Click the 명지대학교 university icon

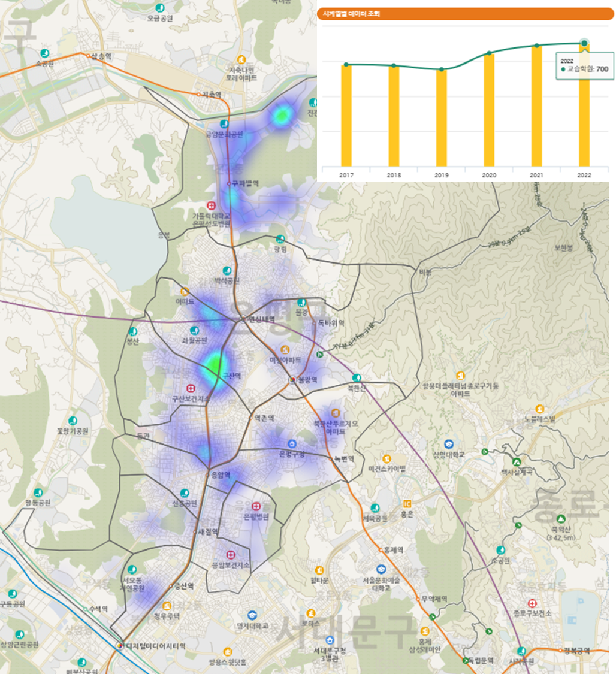pyautogui.click(x=252, y=616)
